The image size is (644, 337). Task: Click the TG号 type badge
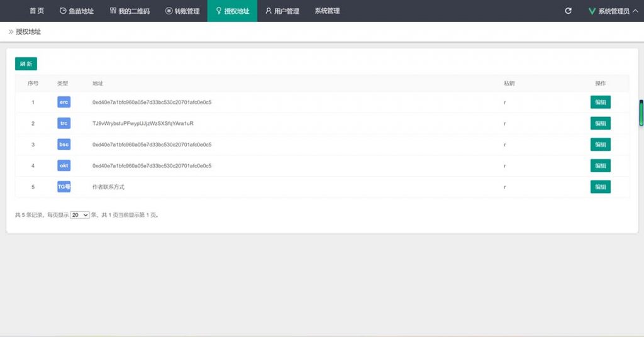(x=64, y=187)
